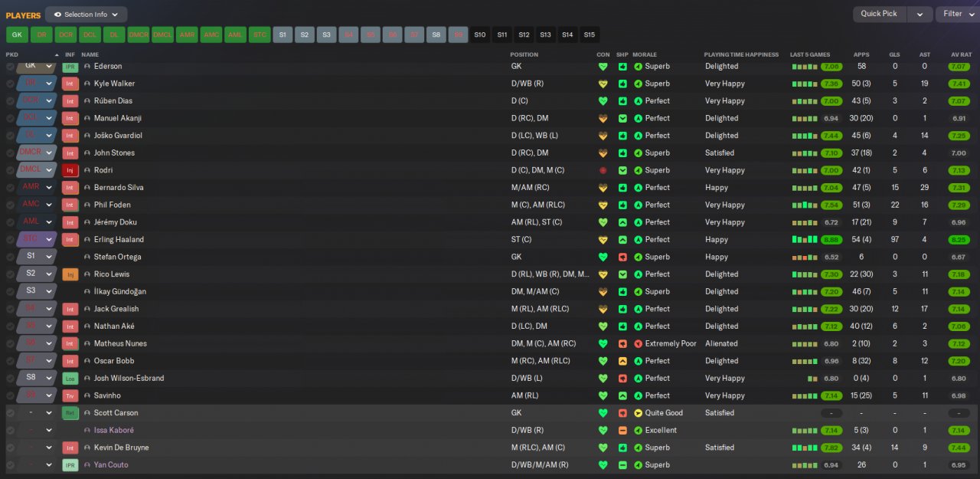
Task: Toggle the pick checkbox for Stefan Ortega
Action: tap(10, 257)
